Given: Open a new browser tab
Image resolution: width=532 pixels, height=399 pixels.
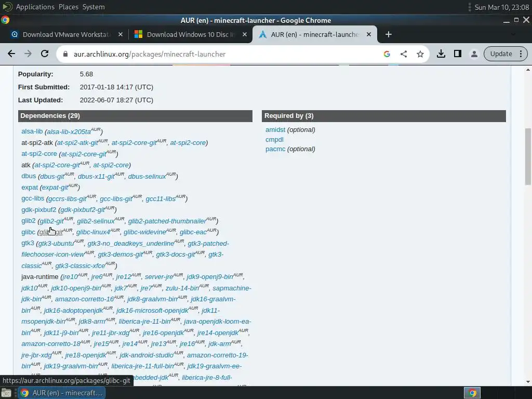Looking at the screenshot, I should [389, 34].
